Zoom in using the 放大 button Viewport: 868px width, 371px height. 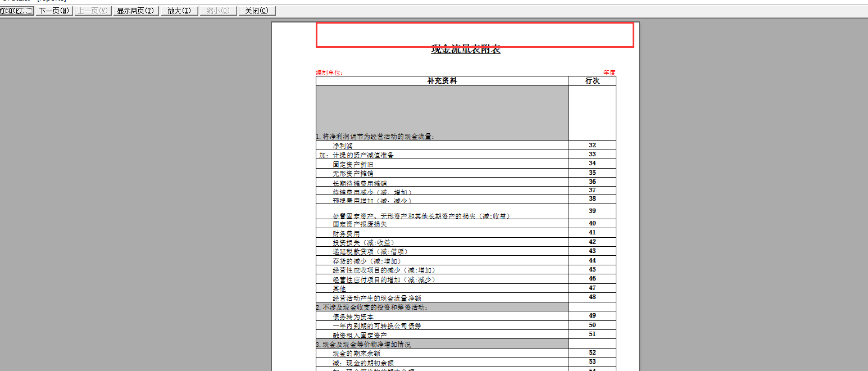coord(179,11)
